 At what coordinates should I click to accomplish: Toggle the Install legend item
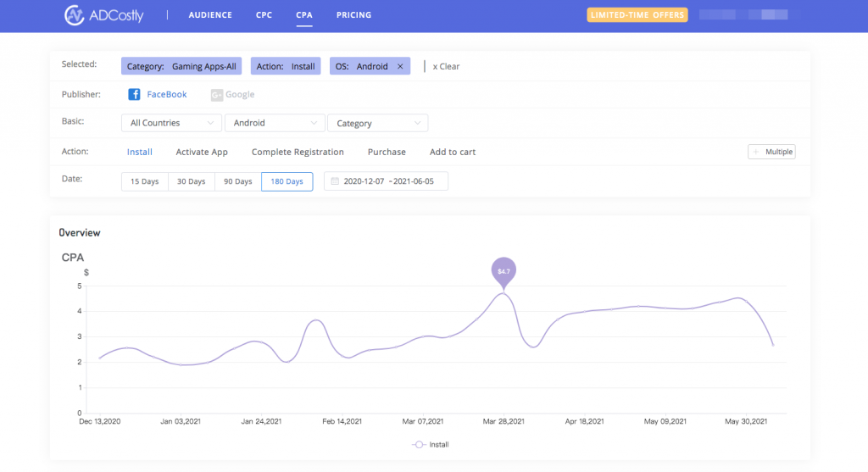tap(431, 444)
